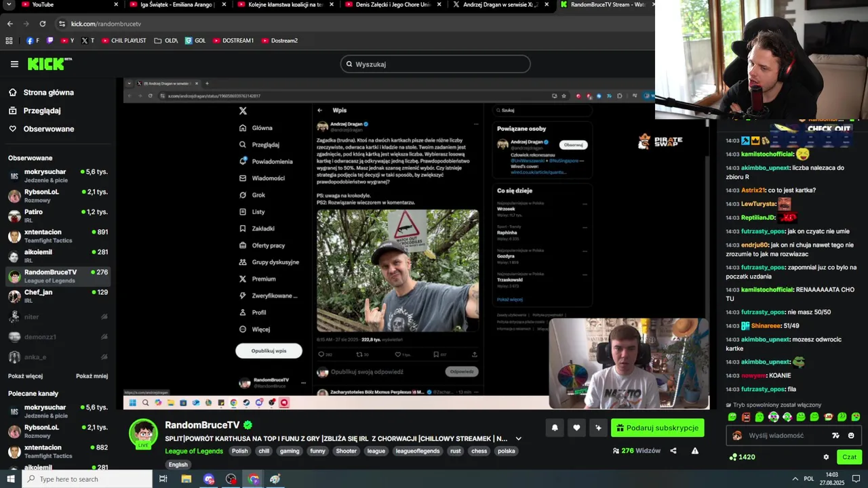
Task: Open mokrysuchar in followed channels
Action: [58, 176]
